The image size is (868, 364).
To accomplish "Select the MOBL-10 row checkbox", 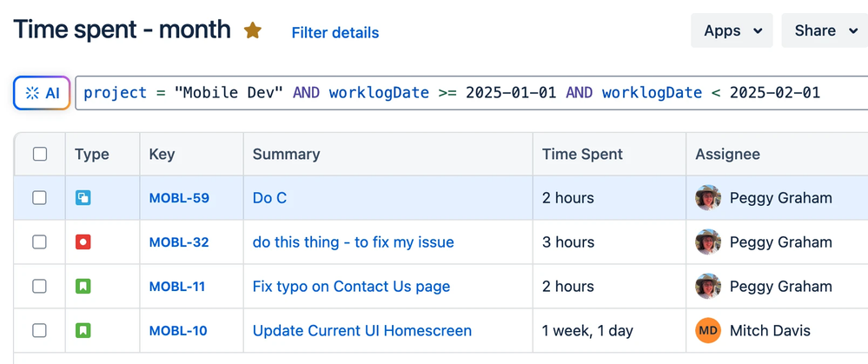I will [x=40, y=330].
